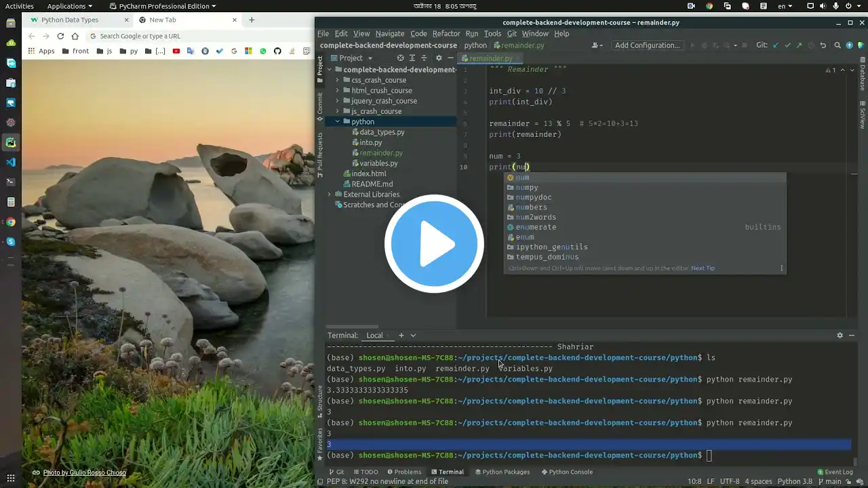This screenshot has width=868, height=488.
Task: Expand External Libraries node
Action: 330,195
